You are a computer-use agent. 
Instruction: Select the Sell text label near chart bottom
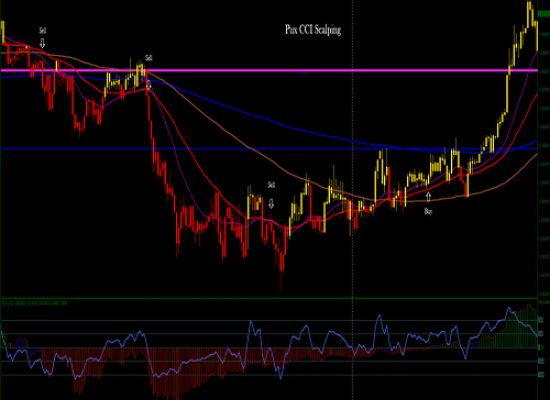click(x=271, y=185)
